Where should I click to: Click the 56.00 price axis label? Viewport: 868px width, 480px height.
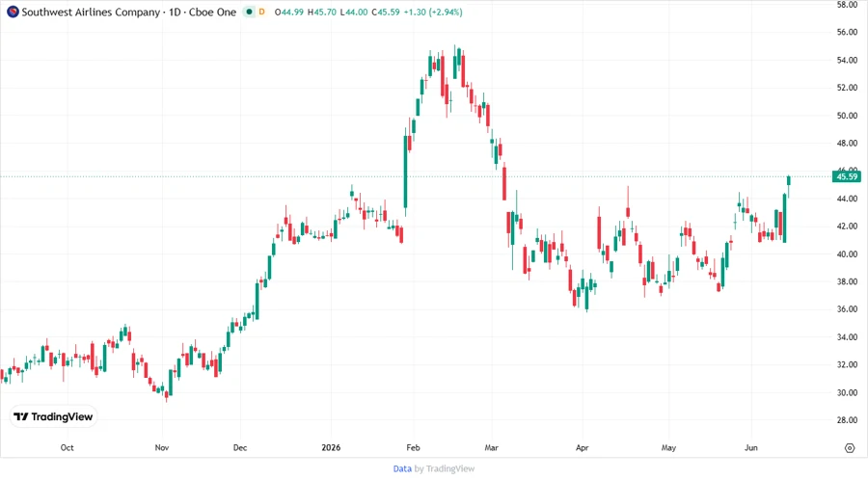(847, 32)
